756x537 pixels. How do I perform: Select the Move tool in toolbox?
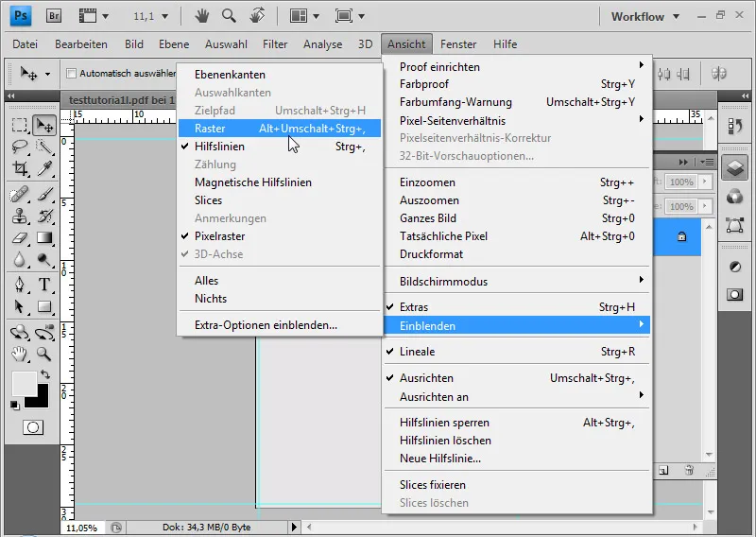[44, 126]
